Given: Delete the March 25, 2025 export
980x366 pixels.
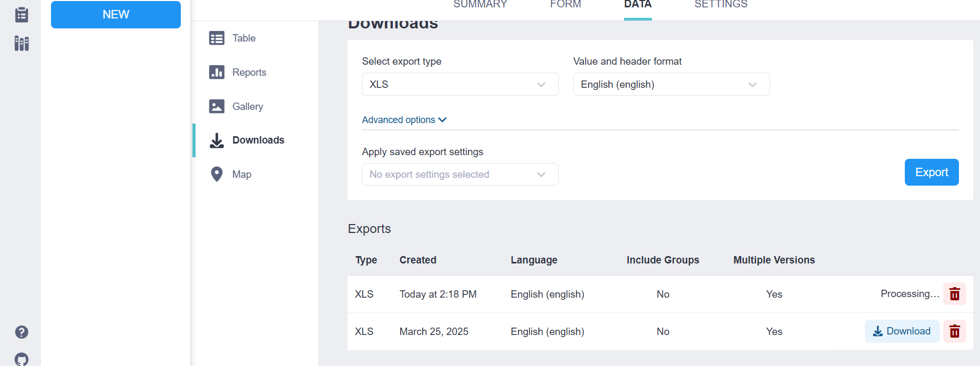Looking at the screenshot, I should pos(954,331).
